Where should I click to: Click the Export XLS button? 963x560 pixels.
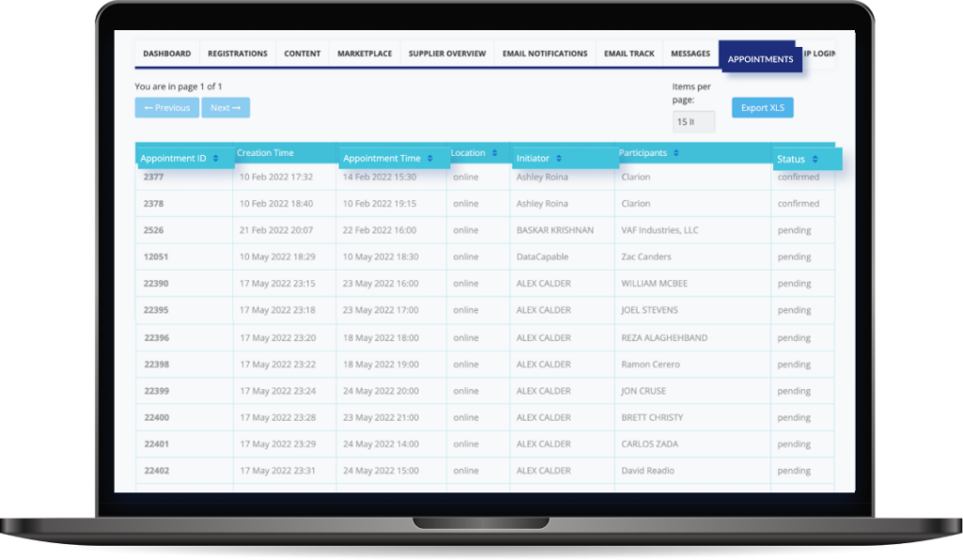click(762, 108)
